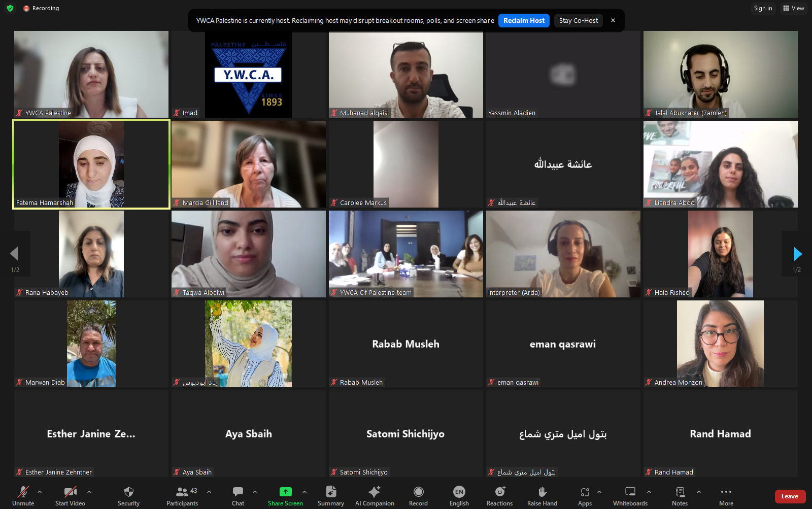
Task: Expand the Apps options arrow
Action: click(x=599, y=492)
